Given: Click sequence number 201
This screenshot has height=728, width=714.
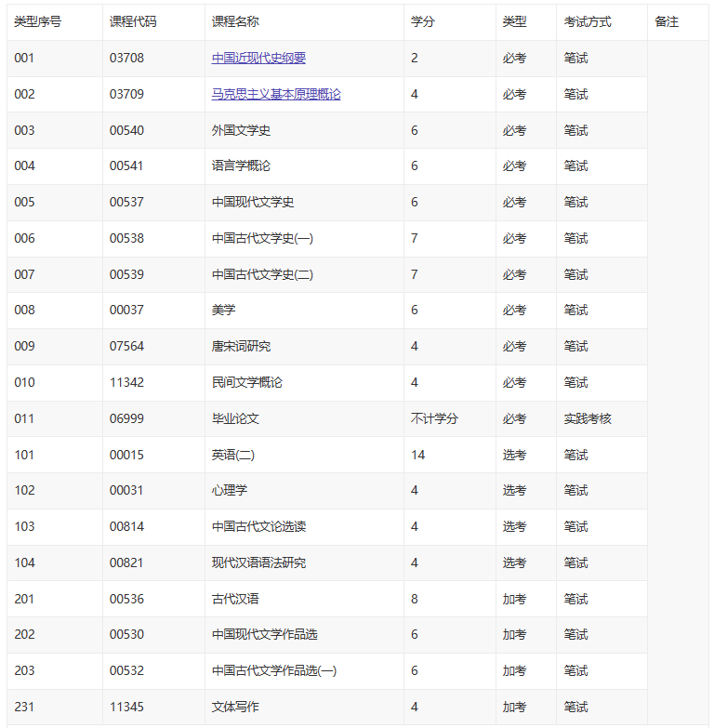Looking at the screenshot, I should (x=24, y=599).
